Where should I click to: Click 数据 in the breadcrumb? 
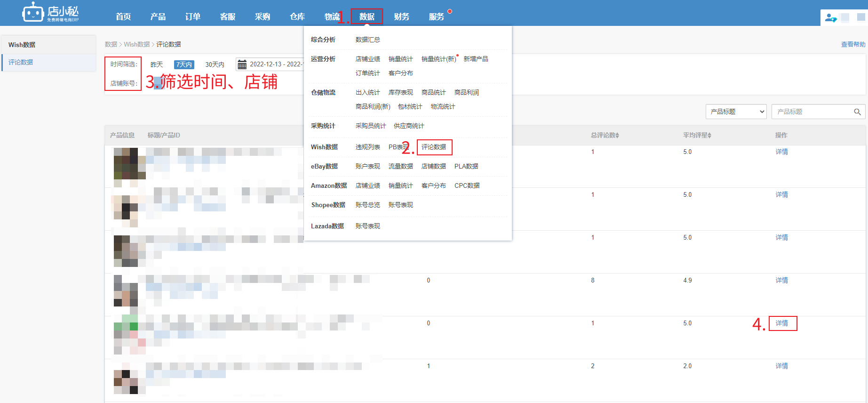coord(111,44)
